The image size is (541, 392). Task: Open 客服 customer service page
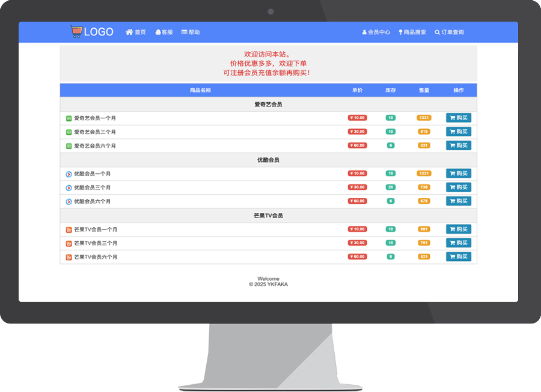point(164,32)
